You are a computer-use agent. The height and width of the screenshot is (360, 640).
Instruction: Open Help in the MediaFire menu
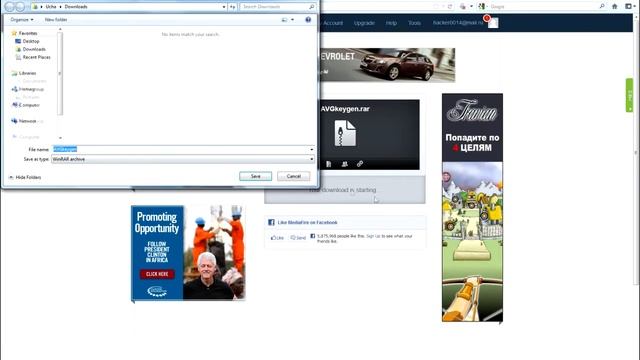391,23
